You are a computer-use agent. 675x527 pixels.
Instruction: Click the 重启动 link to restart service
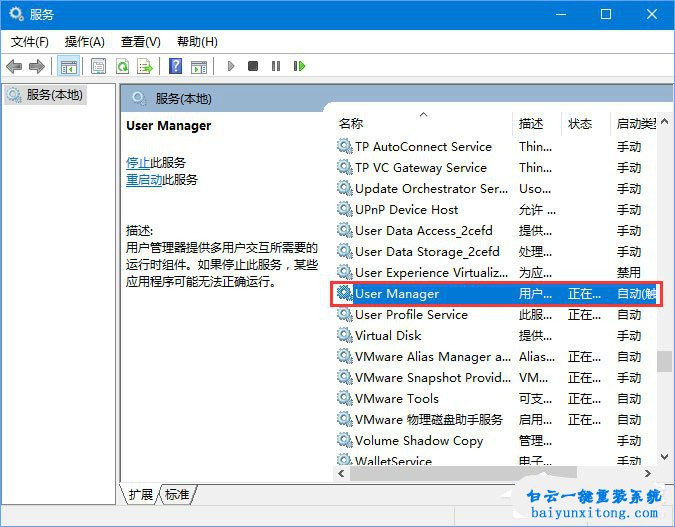pos(144,180)
